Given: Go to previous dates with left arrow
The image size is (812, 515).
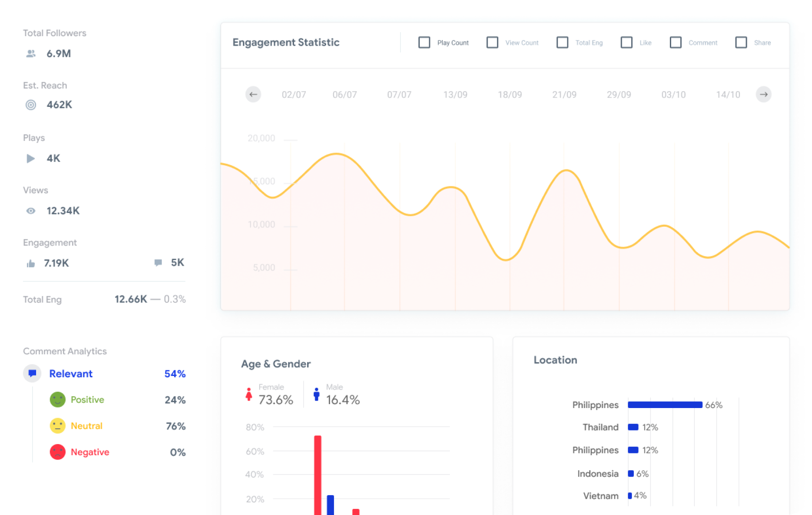Looking at the screenshot, I should (253, 95).
